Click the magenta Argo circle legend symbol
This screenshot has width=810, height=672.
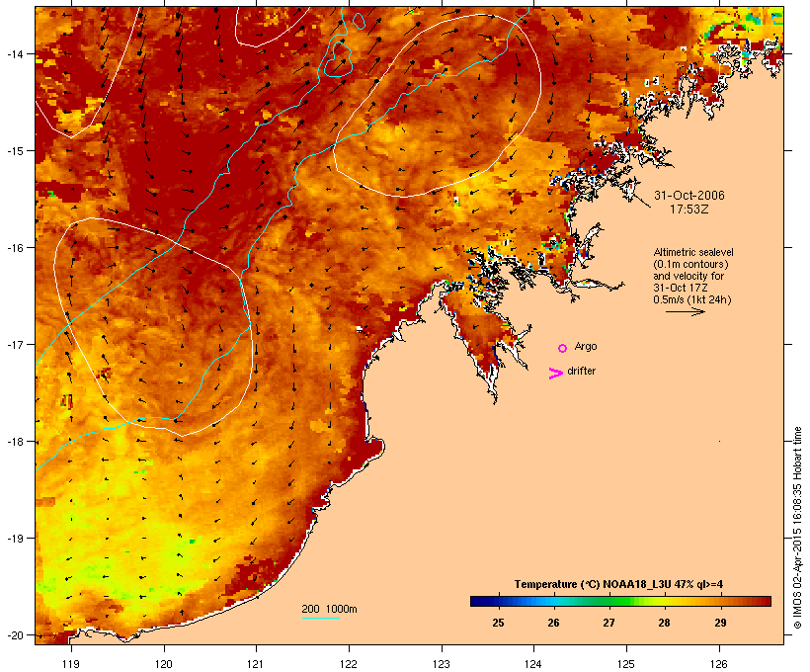563,349
